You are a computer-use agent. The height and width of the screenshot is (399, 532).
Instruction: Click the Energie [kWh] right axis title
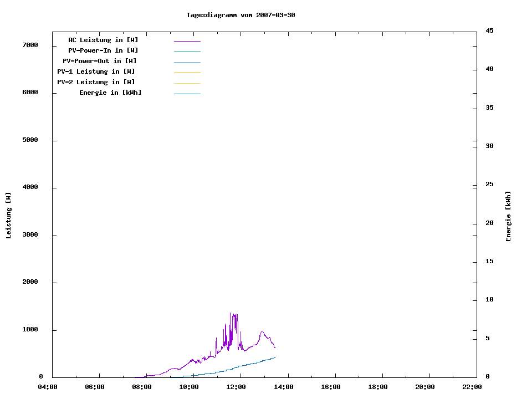pos(508,216)
